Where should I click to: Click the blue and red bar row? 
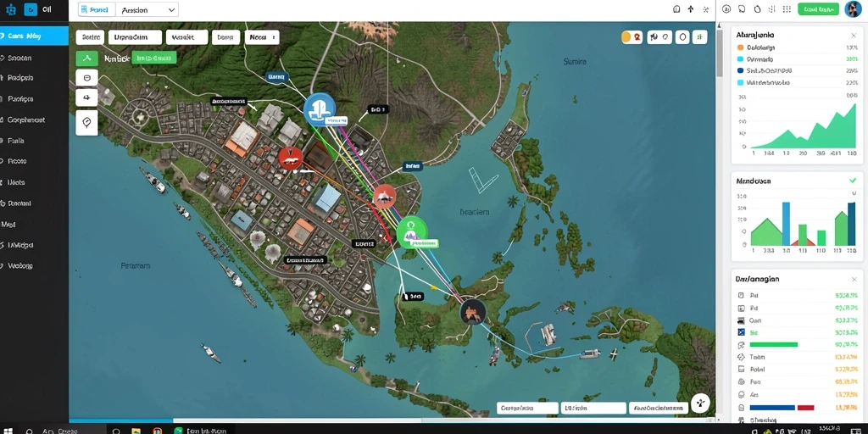coord(798,408)
